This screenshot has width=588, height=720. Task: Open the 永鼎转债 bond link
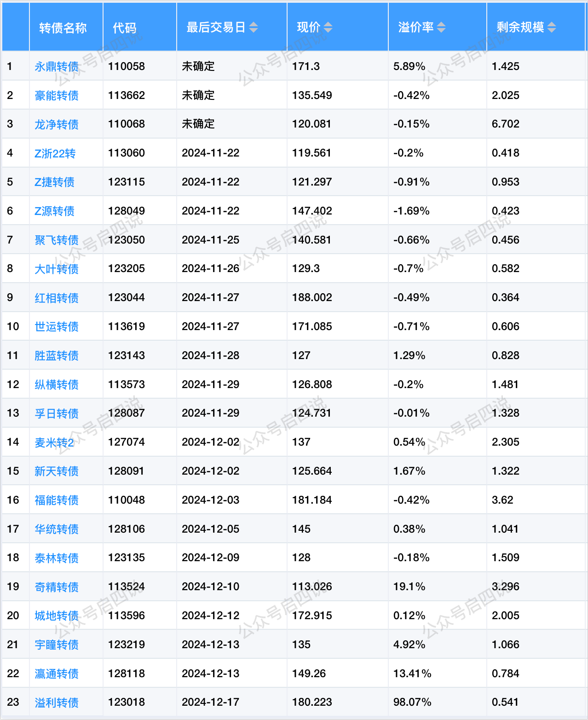point(57,67)
